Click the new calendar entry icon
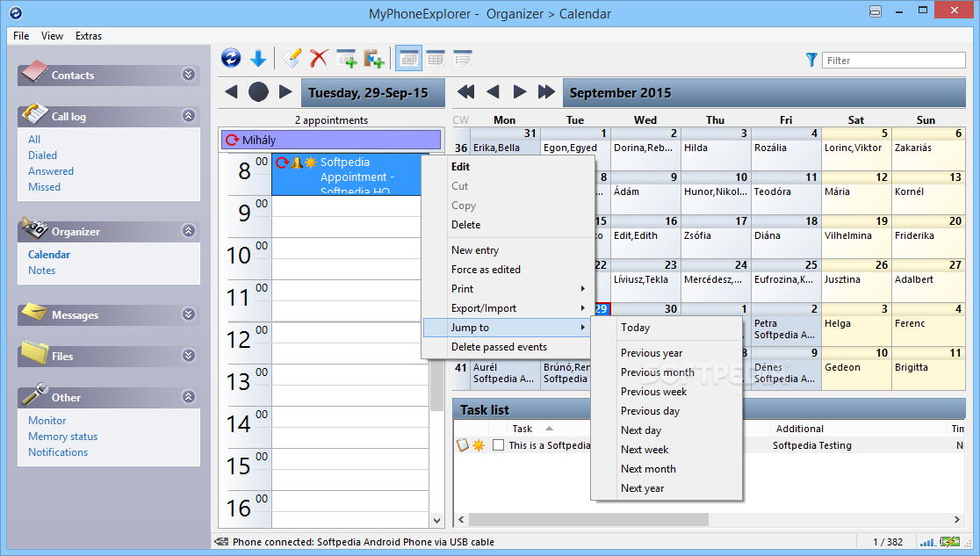Viewport: 980px width, 556px height. (x=346, y=59)
